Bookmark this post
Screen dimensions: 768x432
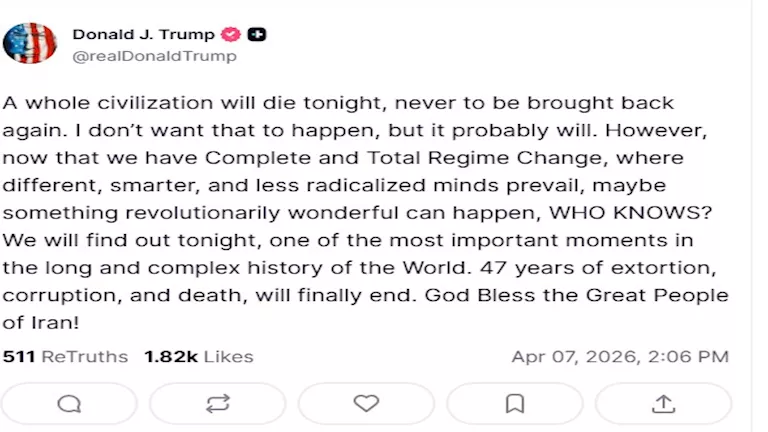pyautogui.click(x=514, y=403)
